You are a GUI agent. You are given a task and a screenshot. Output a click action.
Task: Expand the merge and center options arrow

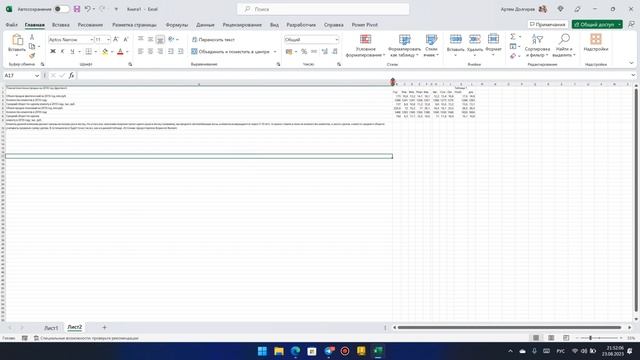(275, 52)
